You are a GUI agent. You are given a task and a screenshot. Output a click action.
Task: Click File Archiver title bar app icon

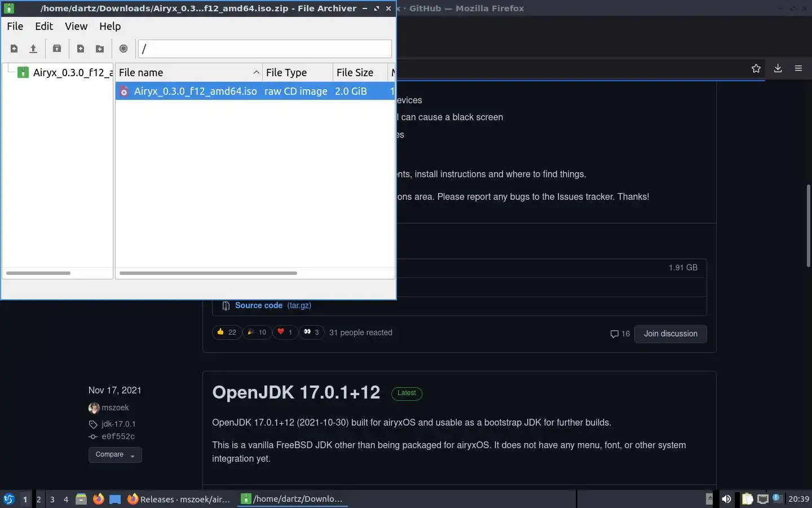pos(9,8)
